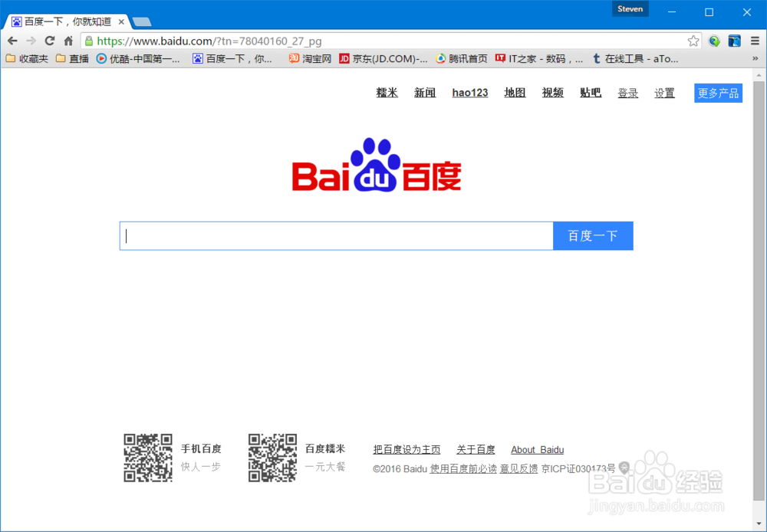The image size is (767, 532).
Task: Open the 设置 settings link
Action: [665, 93]
